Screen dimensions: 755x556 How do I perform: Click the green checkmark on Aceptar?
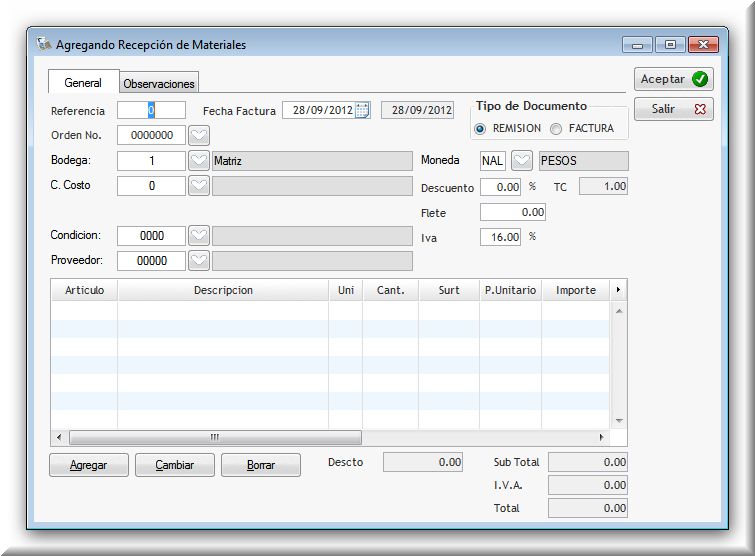[x=700, y=79]
